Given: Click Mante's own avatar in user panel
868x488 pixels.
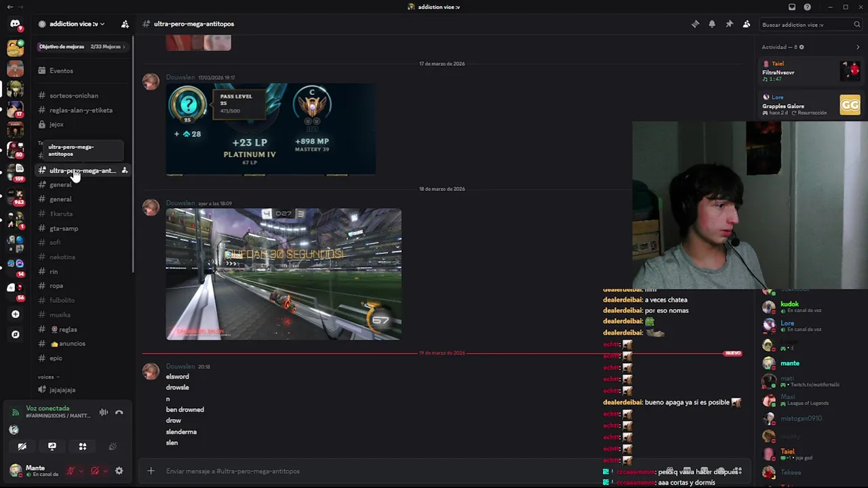Looking at the screenshot, I should point(15,470).
